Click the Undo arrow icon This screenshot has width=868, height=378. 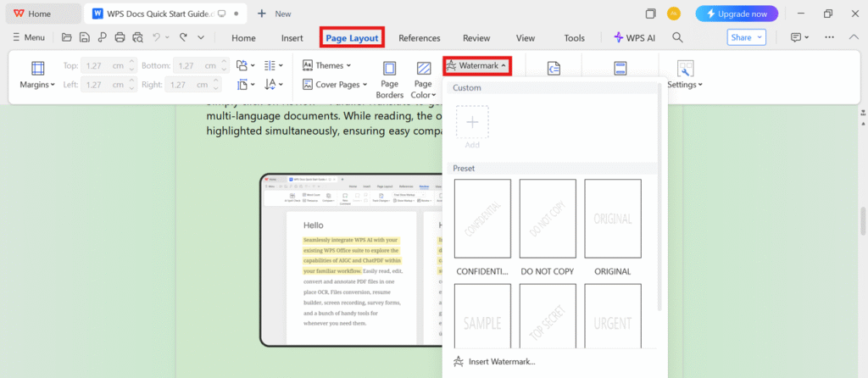[x=156, y=37]
